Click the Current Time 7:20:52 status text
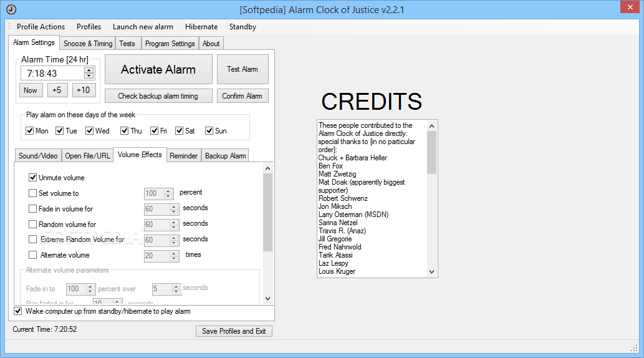 [x=45, y=329]
